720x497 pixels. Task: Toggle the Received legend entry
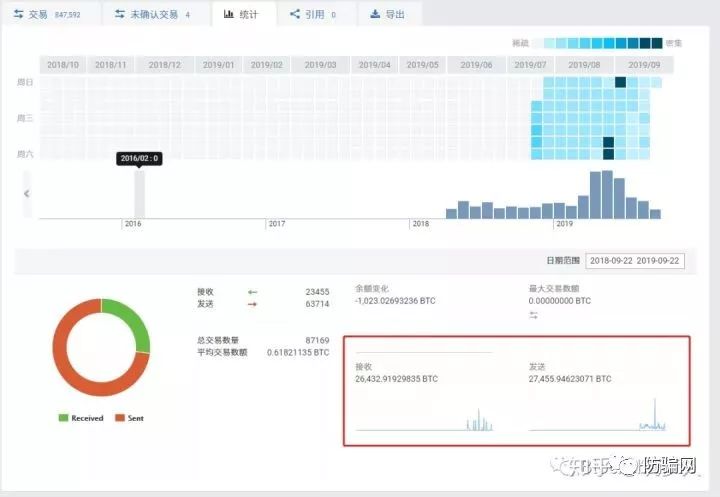click(81, 418)
